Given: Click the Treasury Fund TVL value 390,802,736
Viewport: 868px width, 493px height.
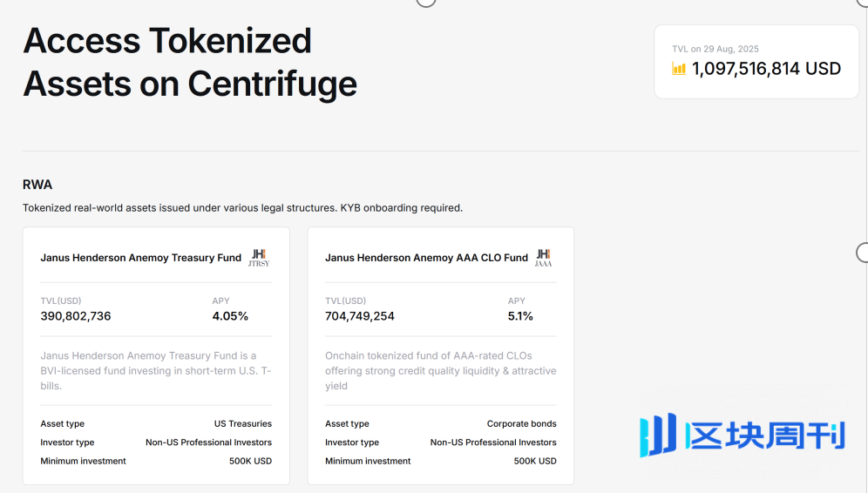Looking at the screenshot, I should (76, 316).
